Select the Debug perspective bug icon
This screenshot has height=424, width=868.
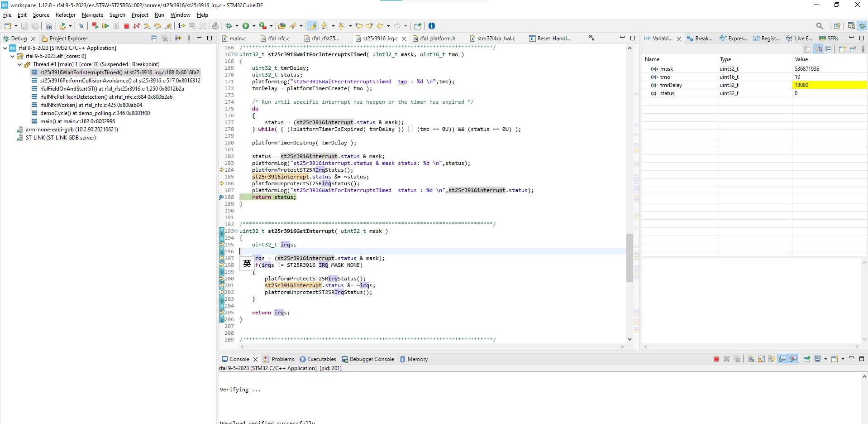point(862,26)
